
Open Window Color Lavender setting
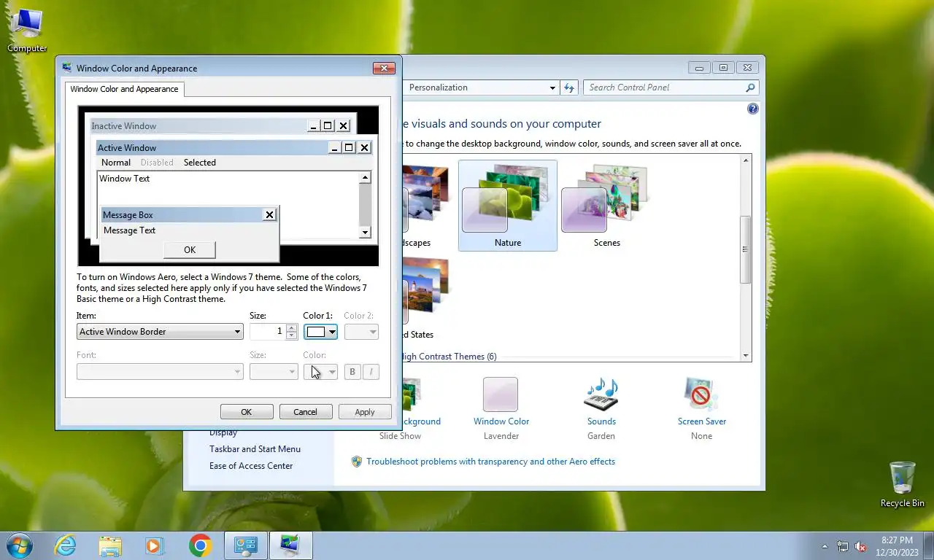tap(501, 409)
